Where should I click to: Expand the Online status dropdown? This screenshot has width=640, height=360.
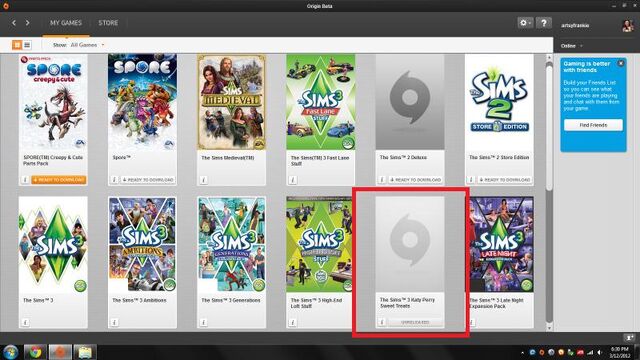(x=571, y=46)
